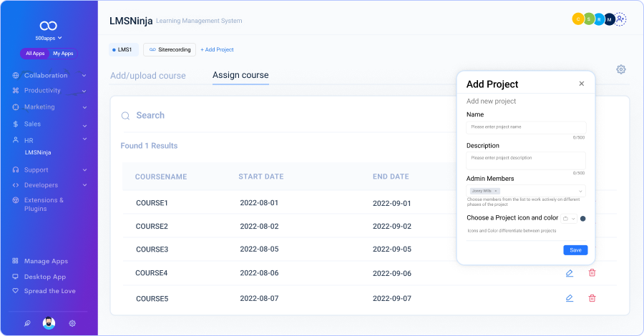
Task: Remove the Joney Wills admin member tag
Action: [496, 192]
